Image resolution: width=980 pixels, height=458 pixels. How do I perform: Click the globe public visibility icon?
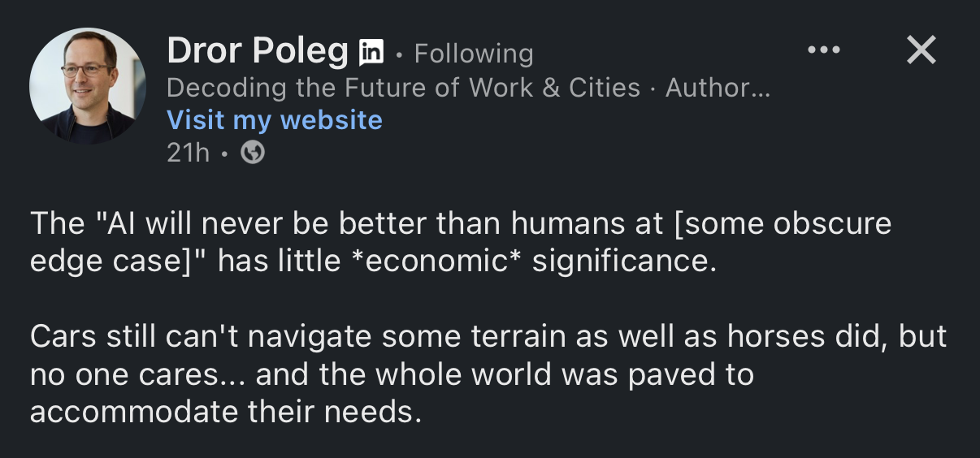[x=253, y=152]
